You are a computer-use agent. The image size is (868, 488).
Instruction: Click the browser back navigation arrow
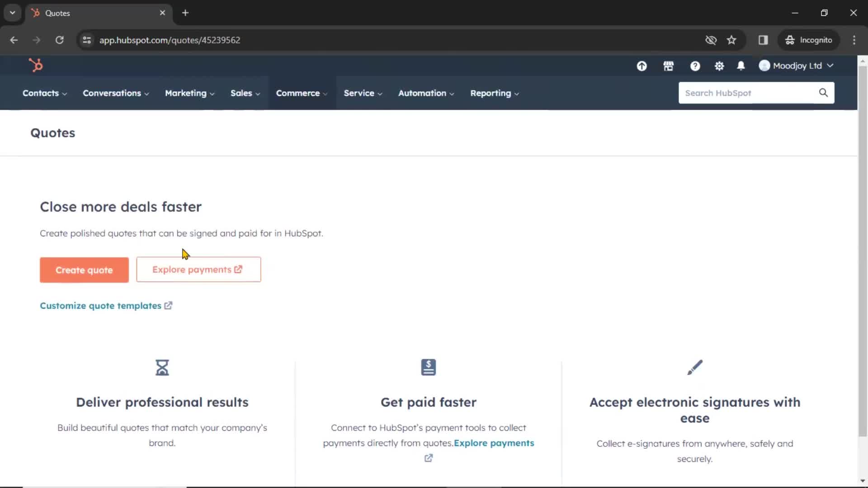(x=14, y=40)
